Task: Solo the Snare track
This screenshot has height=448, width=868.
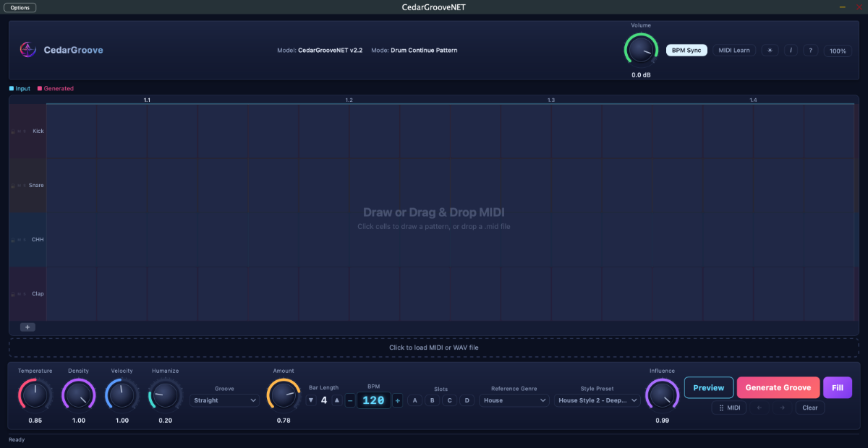Action: point(25,186)
